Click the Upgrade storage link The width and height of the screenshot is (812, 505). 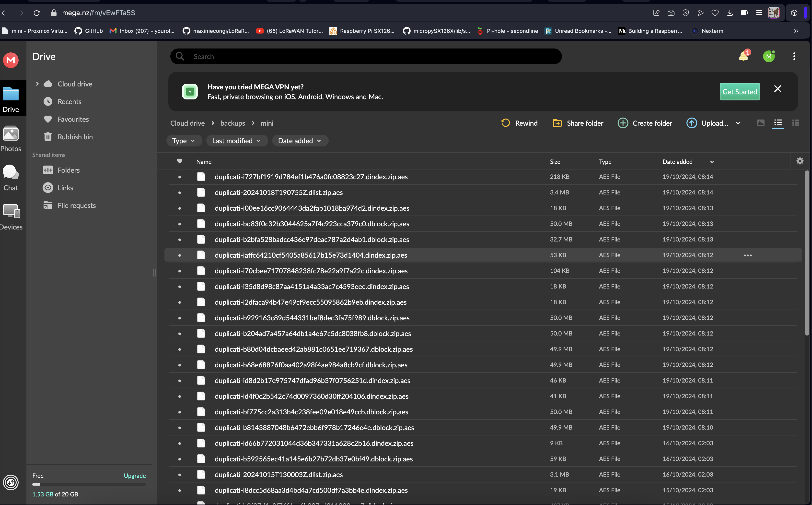pyautogui.click(x=135, y=476)
